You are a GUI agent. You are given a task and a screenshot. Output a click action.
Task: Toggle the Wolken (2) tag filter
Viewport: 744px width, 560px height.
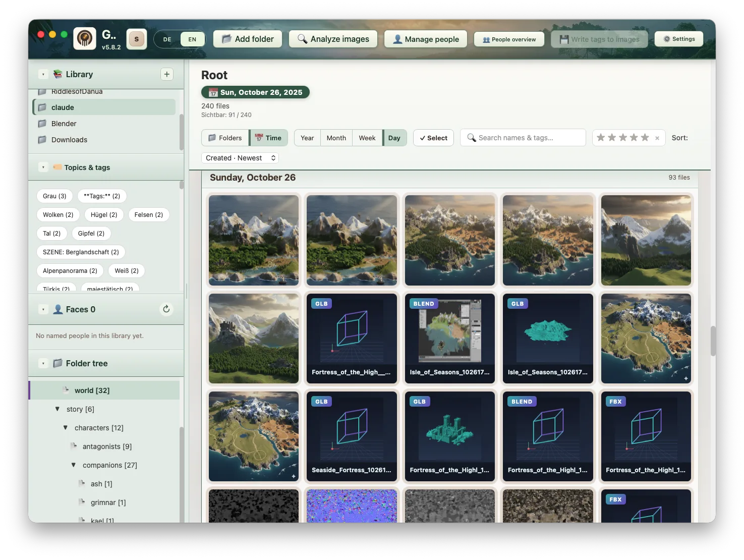[58, 215]
